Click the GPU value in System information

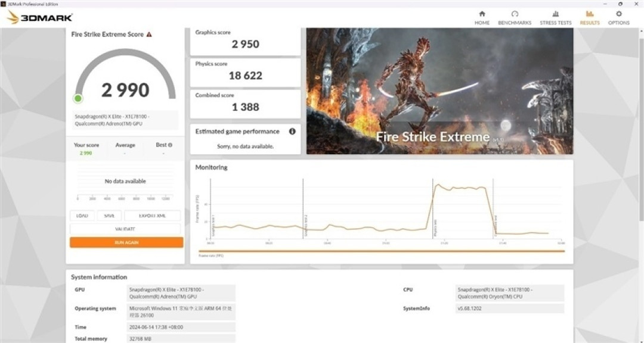[x=181, y=293]
